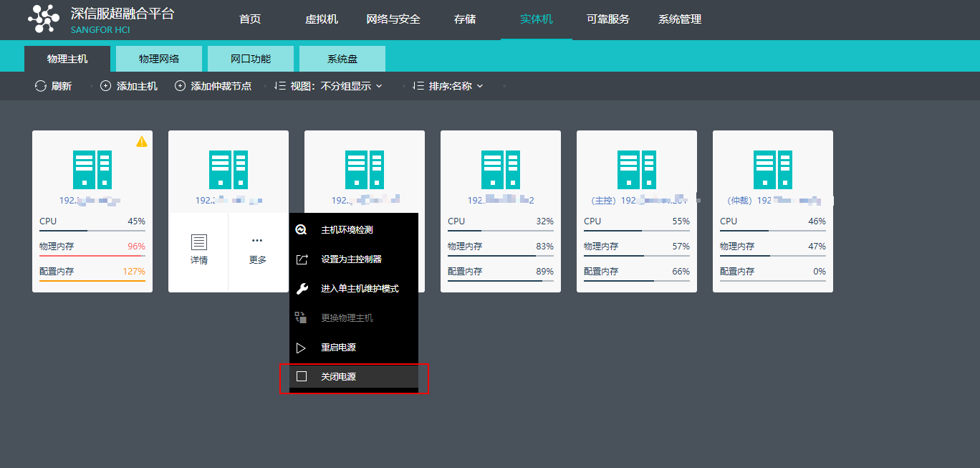
Task: Click the warning triangle on the first host card
Action: [142, 141]
